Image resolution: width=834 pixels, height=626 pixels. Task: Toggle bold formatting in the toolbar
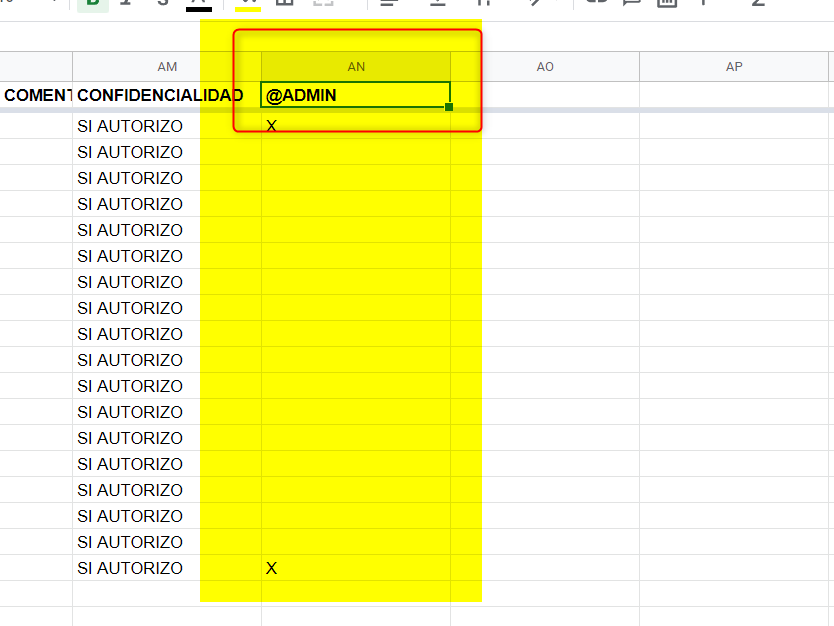click(93, 3)
